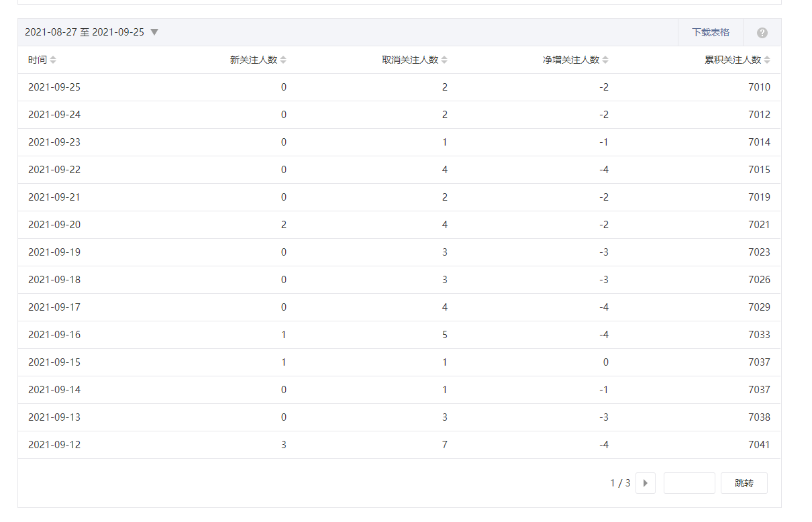Click the help question mark icon
Viewport: 812px width, 522px height.
click(x=762, y=33)
